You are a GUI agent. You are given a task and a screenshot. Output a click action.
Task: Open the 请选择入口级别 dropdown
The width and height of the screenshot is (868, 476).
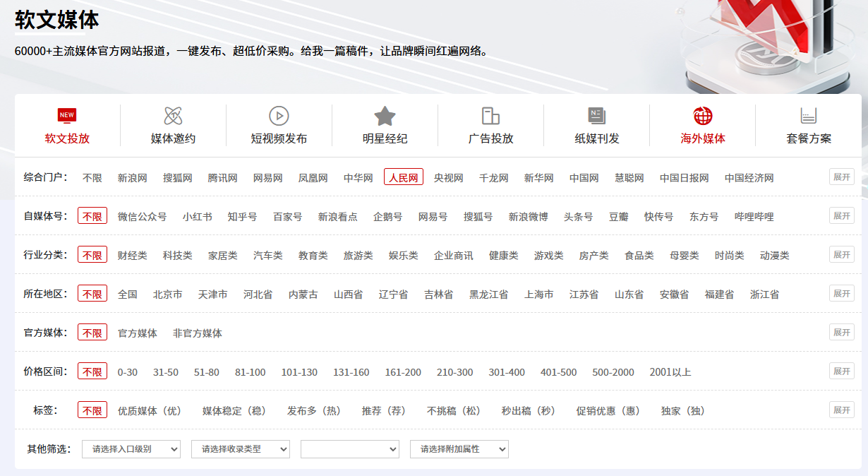tap(131, 448)
